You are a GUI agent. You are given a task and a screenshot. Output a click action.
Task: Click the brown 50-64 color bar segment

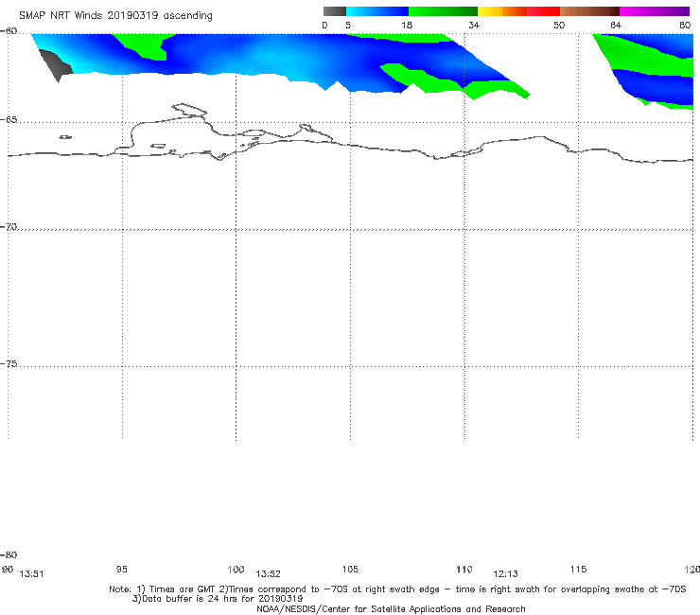point(589,11)
